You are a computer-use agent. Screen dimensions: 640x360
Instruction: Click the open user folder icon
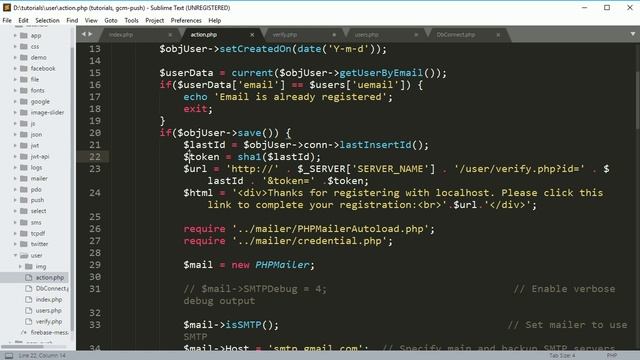tap(24, 256)
